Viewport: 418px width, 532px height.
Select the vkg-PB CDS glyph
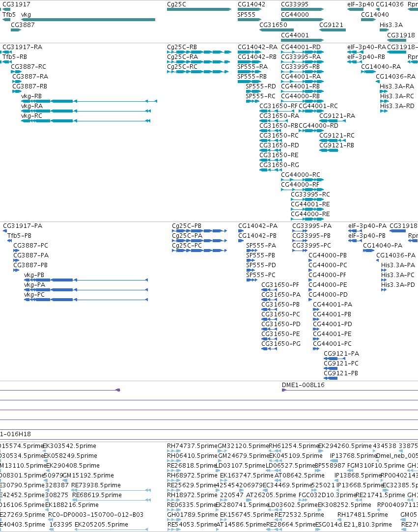[x=86, y=280]
